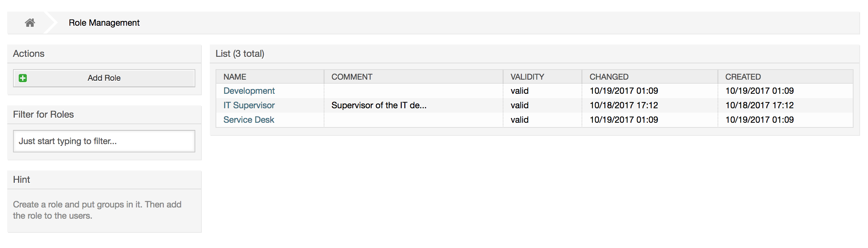868x248 pixels.
Task: Click the home breadcrumb icon
Action: [x=30, y=23]
